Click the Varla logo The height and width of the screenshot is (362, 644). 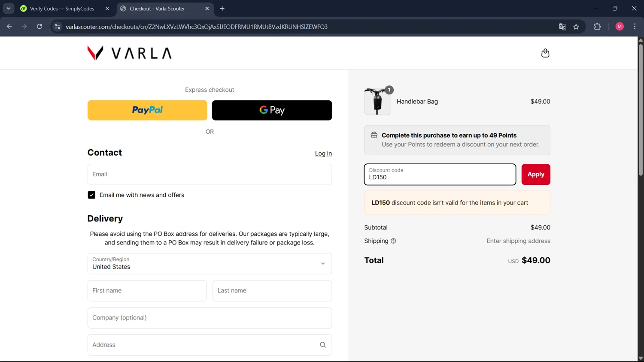pyautogui.click(x=129, y=53)
